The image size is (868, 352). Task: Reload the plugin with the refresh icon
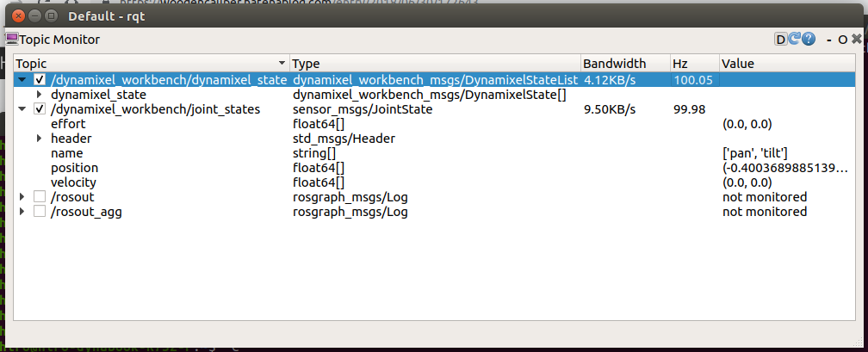click(x=794, y=40)
